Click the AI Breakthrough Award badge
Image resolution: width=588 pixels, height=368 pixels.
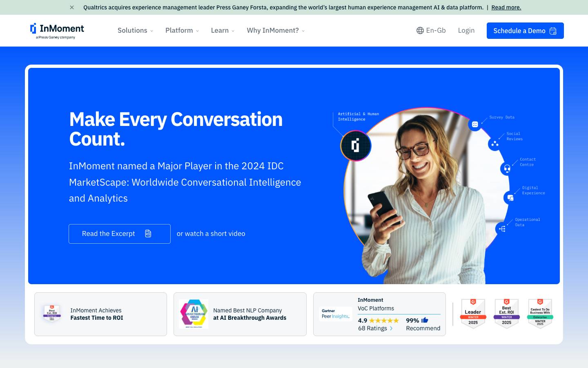(x=194, y=314)
